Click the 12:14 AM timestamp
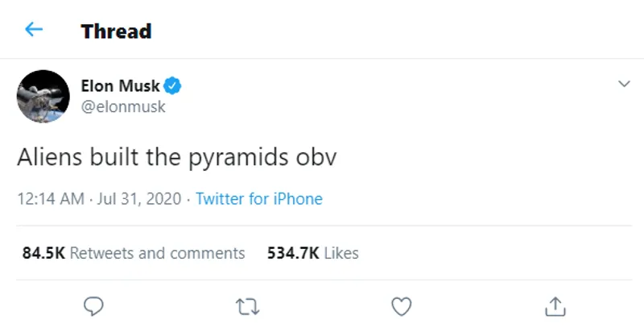 coord(50,199)
